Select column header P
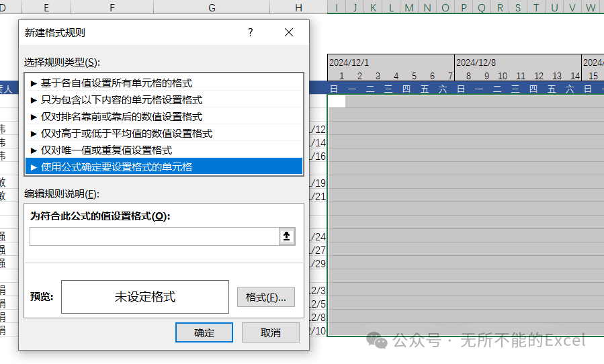The height and width of the screenshot is (364, 604). pos(464,7)
